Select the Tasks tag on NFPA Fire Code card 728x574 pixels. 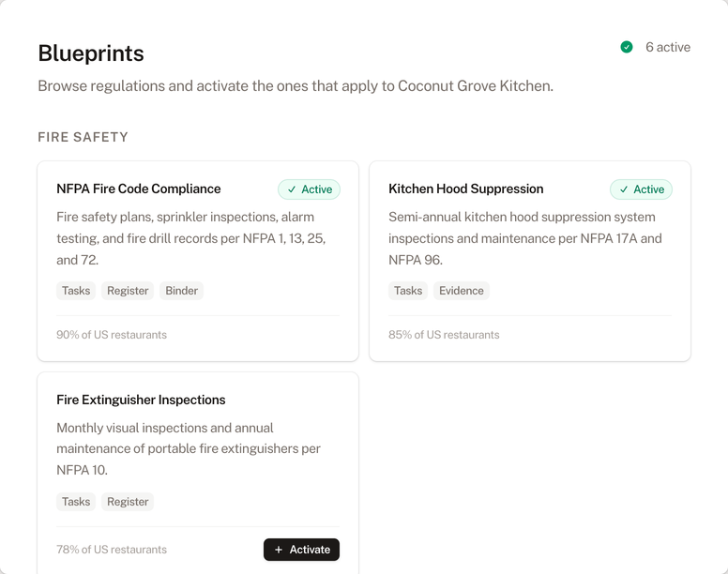pos(76,291)
